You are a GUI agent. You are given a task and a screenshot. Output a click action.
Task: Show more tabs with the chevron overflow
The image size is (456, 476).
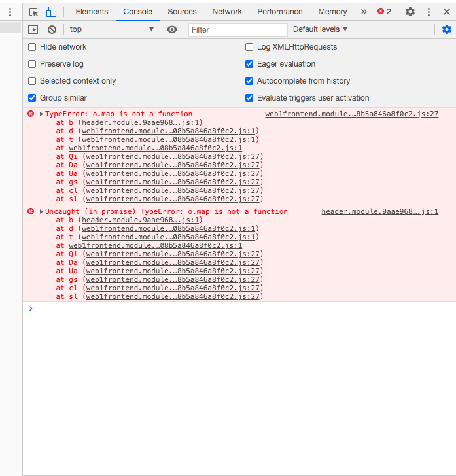click(x=364, y=12)
